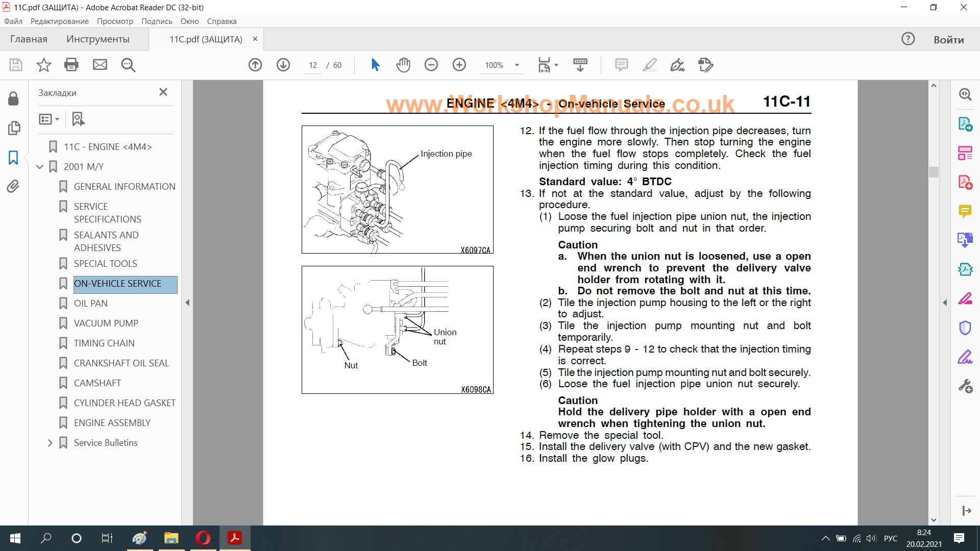The width and height of the screenshot is (980, 551).
Task: Open the 100% zoom level dropdown
Action: (x=517, y=65)
